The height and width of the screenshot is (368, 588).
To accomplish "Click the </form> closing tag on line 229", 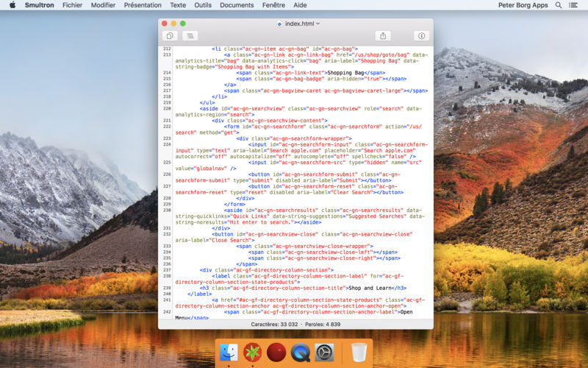I will pos(234,205).
